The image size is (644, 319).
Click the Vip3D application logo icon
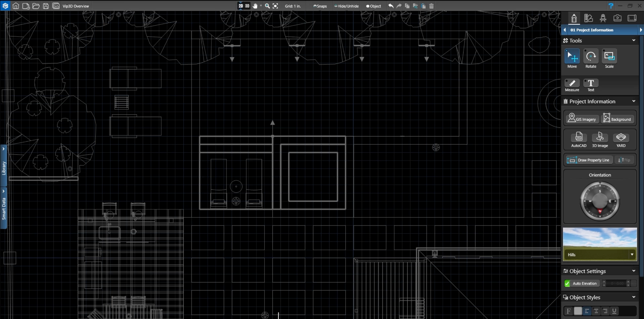tap(5, 6)
